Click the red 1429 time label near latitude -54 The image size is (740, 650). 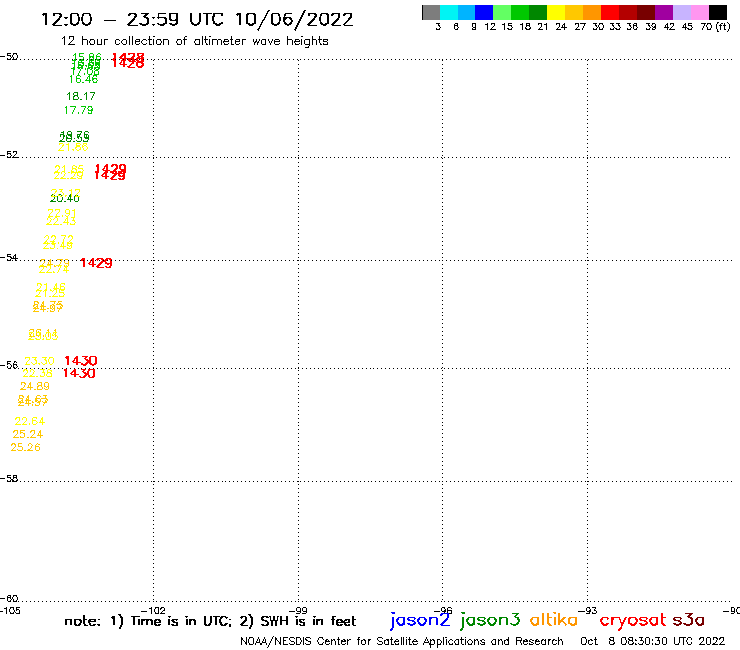tap(96, 263)
